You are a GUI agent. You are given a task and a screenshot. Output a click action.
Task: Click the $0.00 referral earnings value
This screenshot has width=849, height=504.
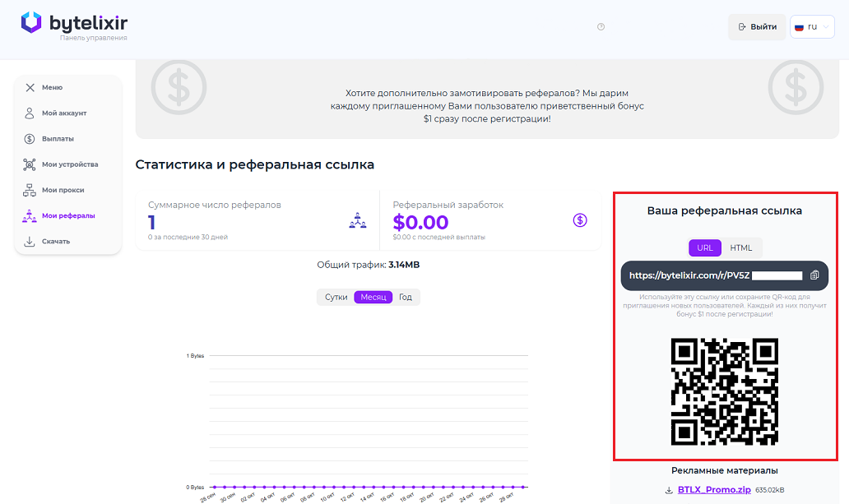(420, 222)
